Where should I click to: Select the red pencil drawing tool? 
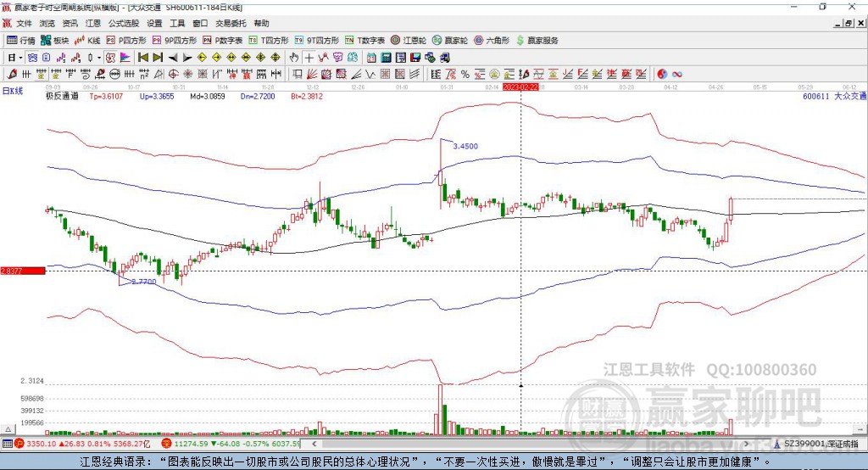(x=12, y=74)
